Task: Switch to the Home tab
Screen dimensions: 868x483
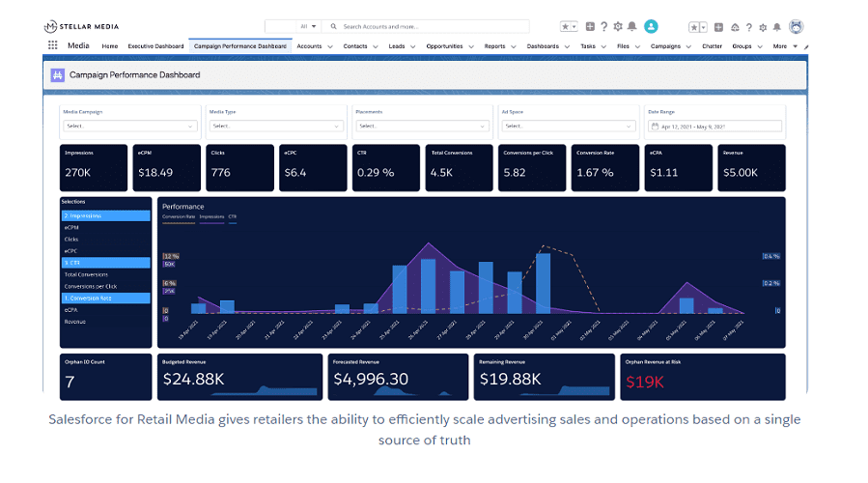Action: 110,46
